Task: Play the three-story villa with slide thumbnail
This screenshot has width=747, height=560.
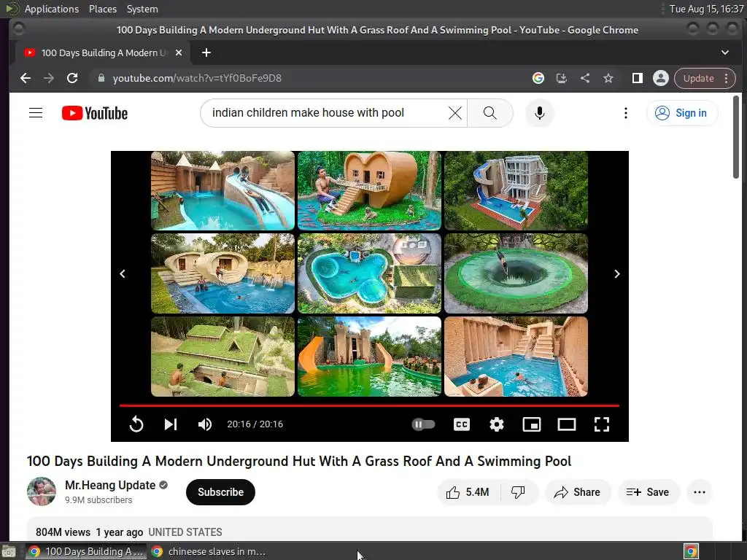Action: click(x=516, y=190)
